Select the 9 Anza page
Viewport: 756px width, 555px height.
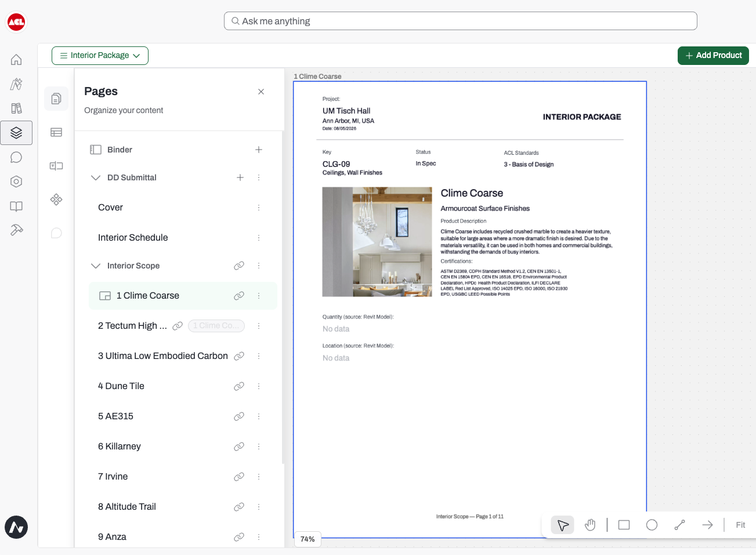[112, 537]
